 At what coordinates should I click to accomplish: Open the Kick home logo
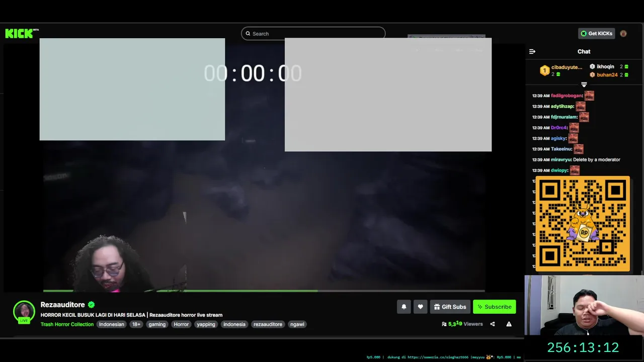(22, 34)
